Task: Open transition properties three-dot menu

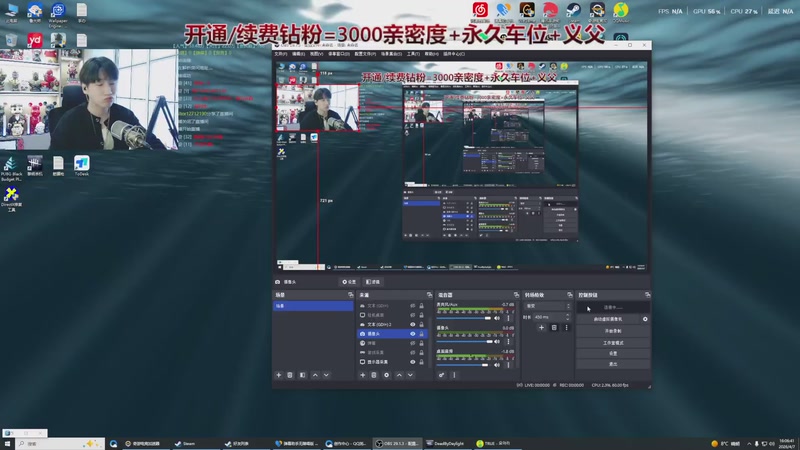Action: (x=566, y=328)
